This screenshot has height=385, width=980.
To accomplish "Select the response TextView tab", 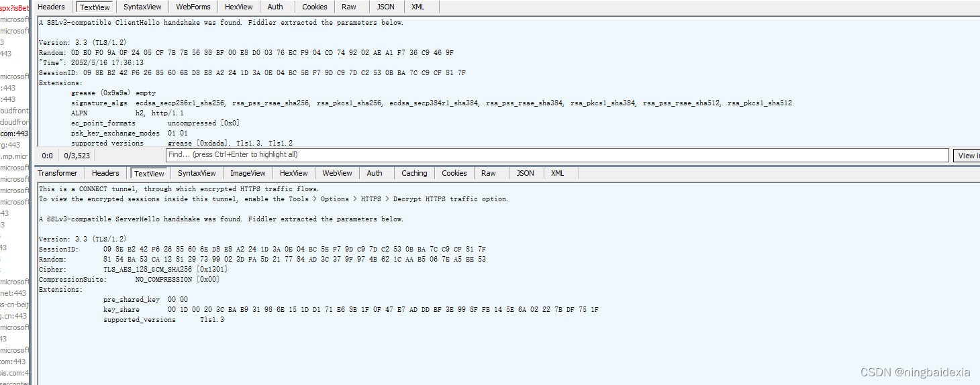I will point(149,173).
